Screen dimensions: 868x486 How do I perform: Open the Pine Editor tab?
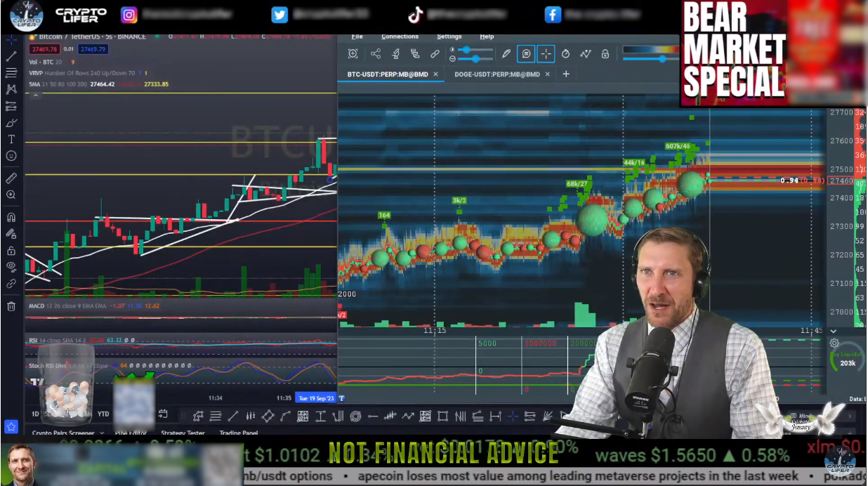(131, 433)
